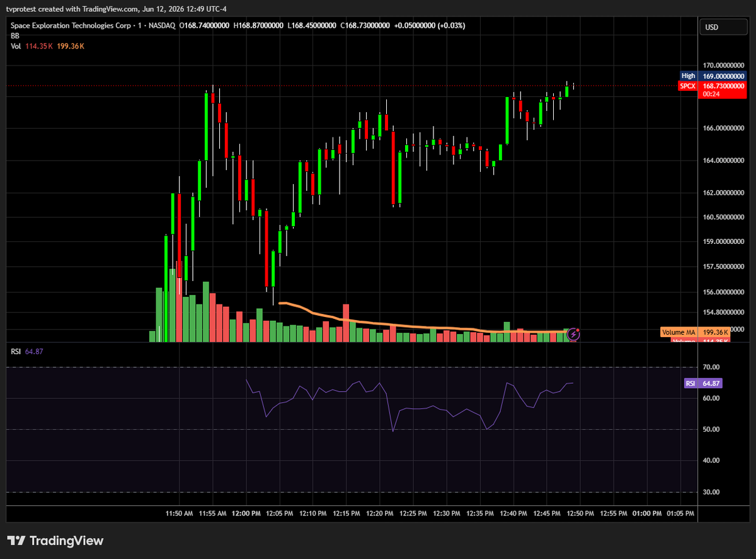Image resolution: width=756 pixels, height=559 pixels.
Task: Click the 60.00 RSI axis value
Action: (x=711, y=398)
